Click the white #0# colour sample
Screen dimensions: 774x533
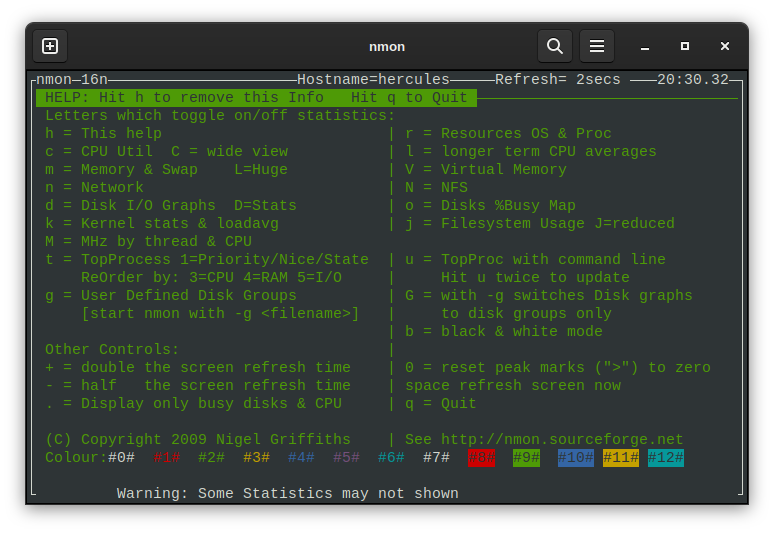[121, 457]
